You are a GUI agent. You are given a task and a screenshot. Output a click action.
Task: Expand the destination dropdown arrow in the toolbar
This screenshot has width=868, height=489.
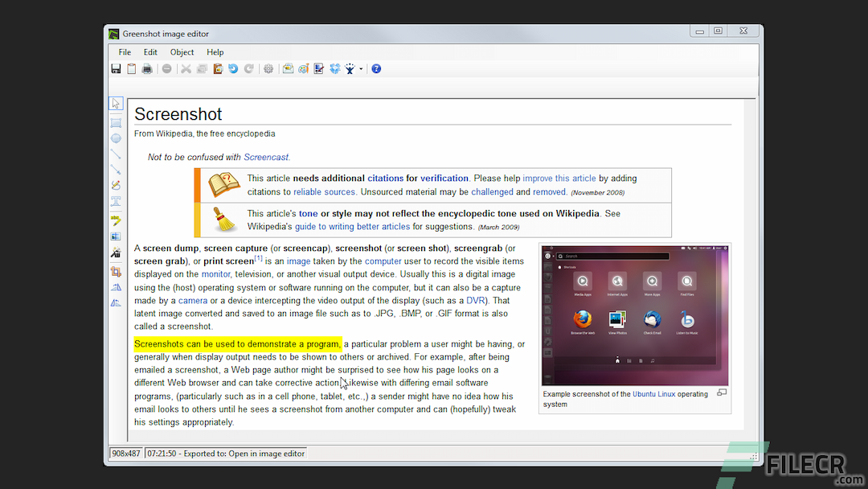click(362, 69)
